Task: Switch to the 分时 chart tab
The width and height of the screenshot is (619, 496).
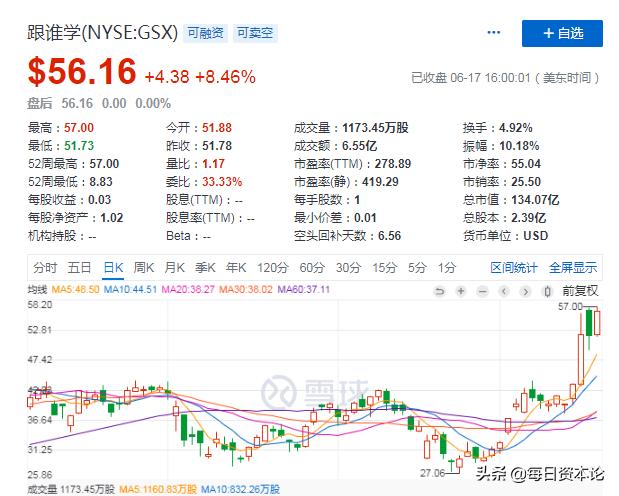Action: [x=45, y=268]
